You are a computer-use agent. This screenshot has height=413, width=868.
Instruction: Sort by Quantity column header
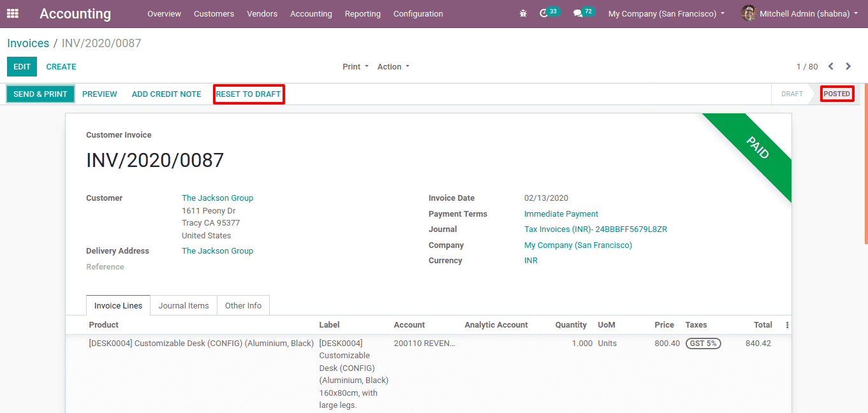(x=571, y=325)
